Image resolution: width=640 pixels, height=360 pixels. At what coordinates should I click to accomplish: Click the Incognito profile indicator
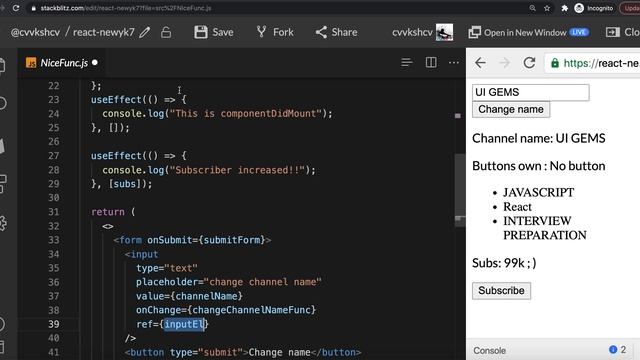tap(594, 8)
